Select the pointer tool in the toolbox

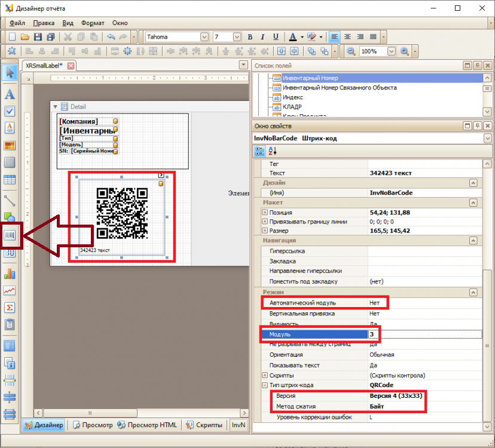click(x=10, y=72)
